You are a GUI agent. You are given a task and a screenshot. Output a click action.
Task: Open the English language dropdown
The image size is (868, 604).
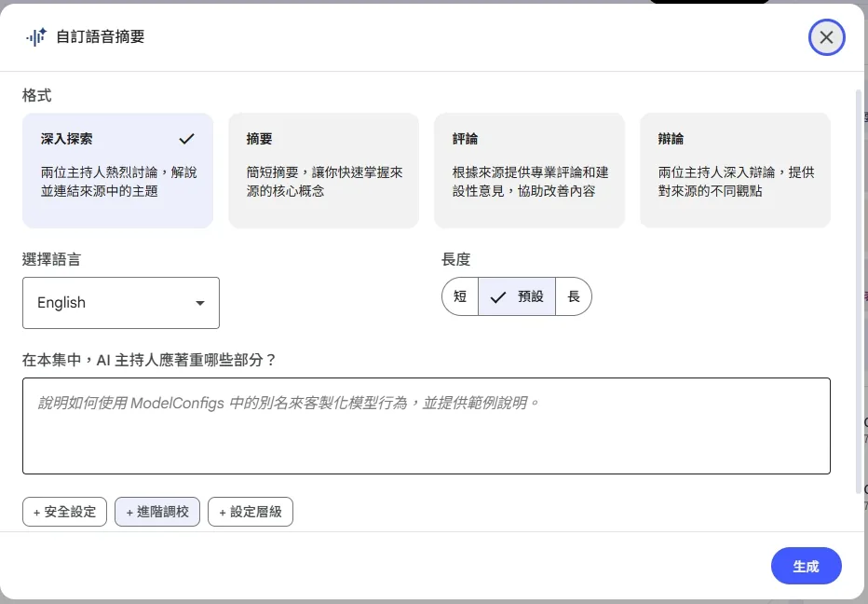(x=120, y=302)
